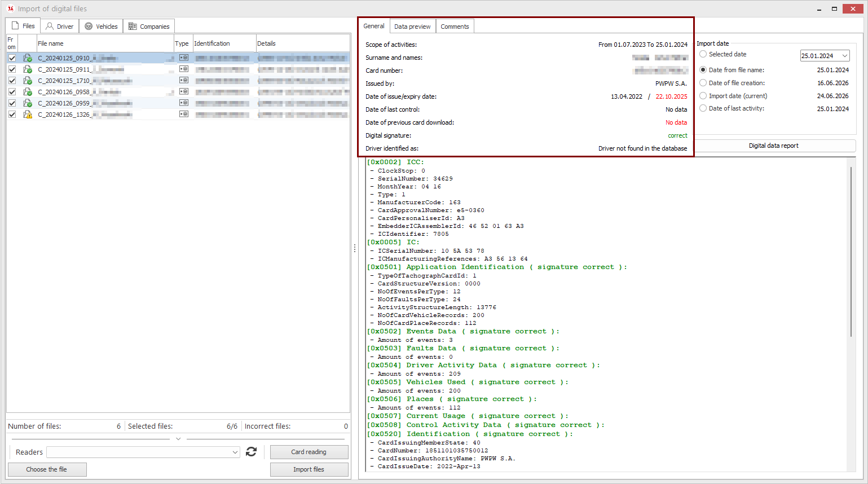Sort by the Type column header
The width and height of the screenshot is (868, 484).
[x=183, y=43]
